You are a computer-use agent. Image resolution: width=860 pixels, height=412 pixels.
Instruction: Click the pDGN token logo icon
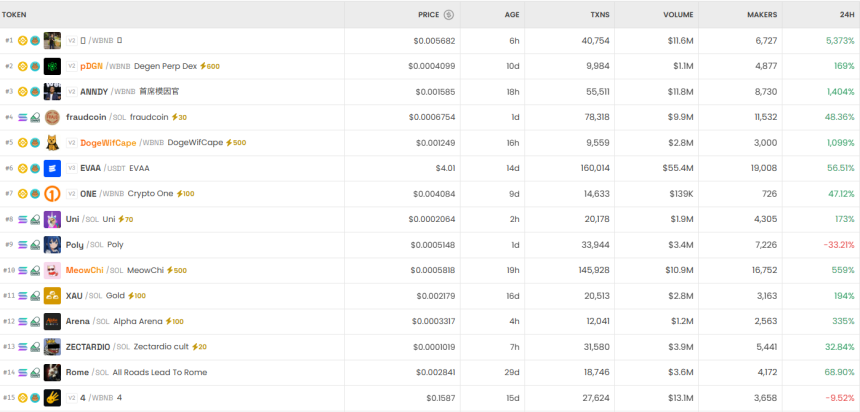52,66
